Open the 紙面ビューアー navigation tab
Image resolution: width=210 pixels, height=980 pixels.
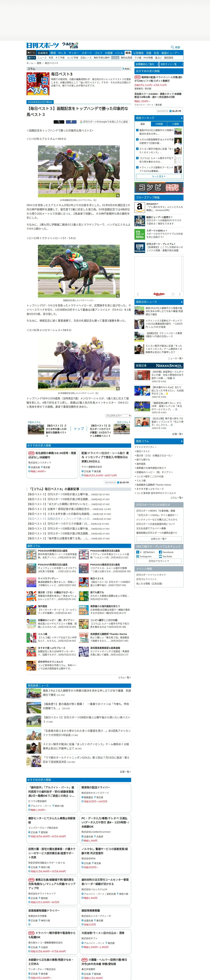click(x=170, y=53)
